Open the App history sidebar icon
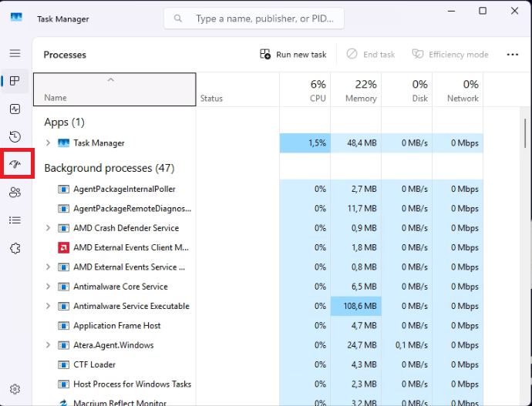 (15, 136)
